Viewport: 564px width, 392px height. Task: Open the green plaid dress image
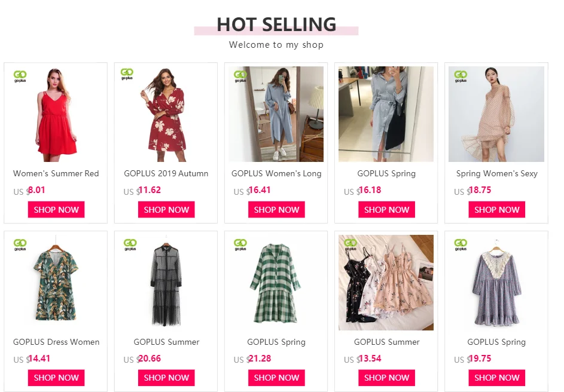pos(276,283)
